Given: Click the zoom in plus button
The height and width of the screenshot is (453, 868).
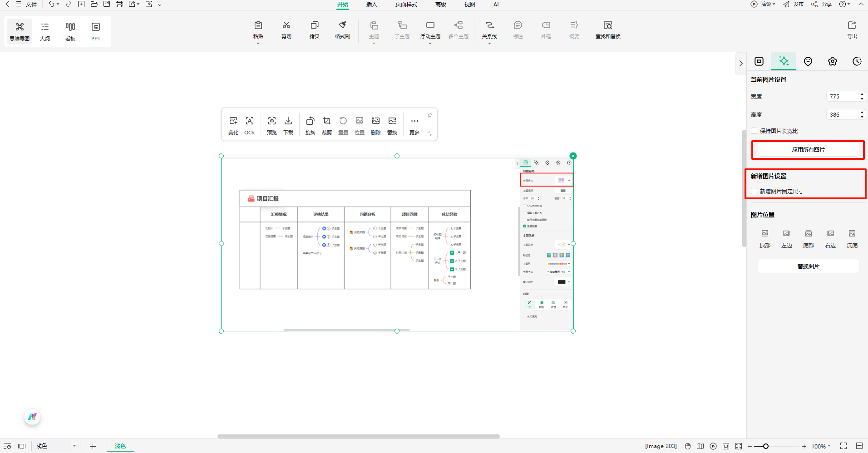Looking at the screenshot, I should [x=804, y=446].
